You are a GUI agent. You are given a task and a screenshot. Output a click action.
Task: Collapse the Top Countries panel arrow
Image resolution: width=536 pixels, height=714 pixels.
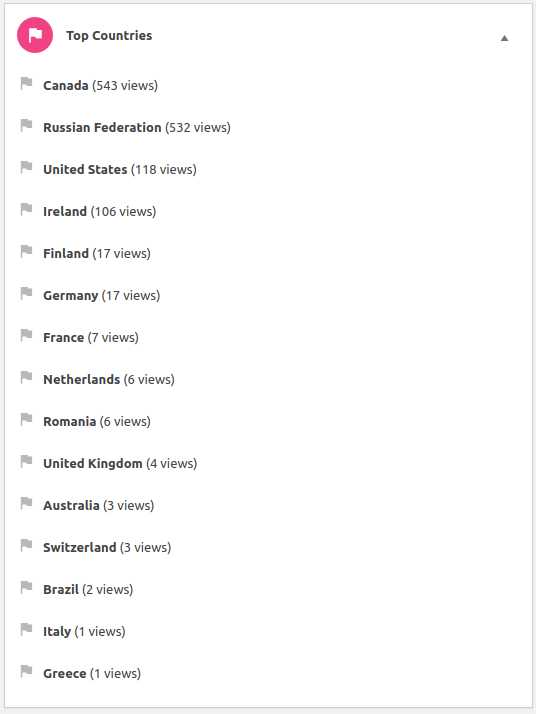pyautogui.click(x=504, y=38)
